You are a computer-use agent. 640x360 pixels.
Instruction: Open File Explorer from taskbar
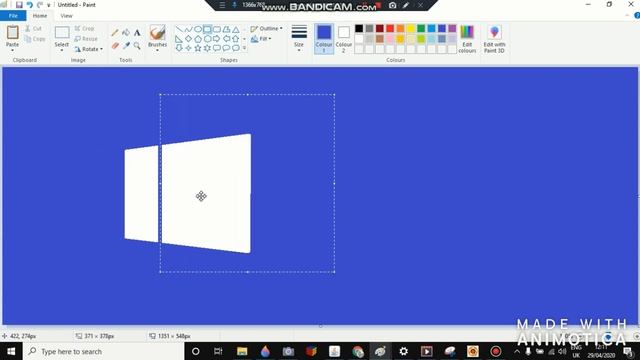tap(242, 351)
